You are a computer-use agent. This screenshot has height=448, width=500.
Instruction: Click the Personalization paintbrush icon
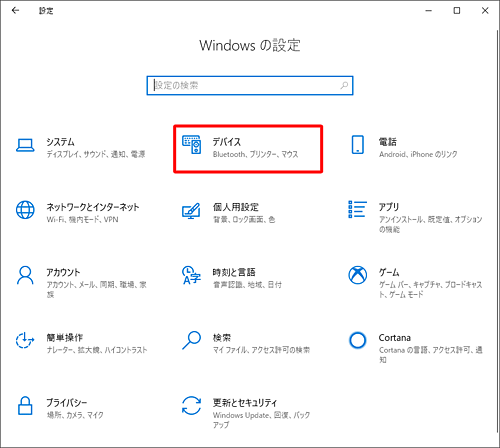tap(191, 211)
